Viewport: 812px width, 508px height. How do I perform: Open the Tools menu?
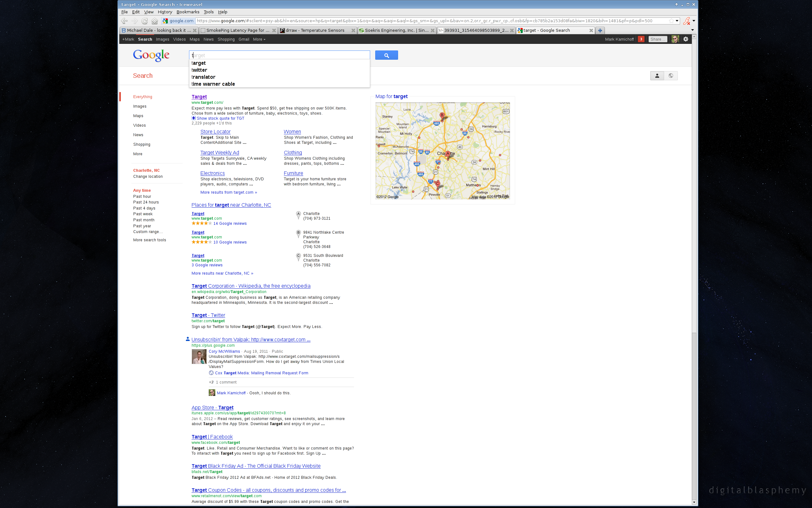tap(208, 12)
